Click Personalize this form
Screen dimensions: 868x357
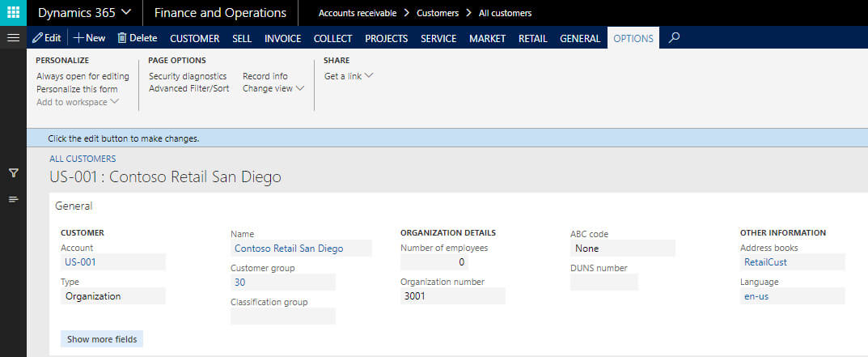pyautogui.click(x=77, y=89)
